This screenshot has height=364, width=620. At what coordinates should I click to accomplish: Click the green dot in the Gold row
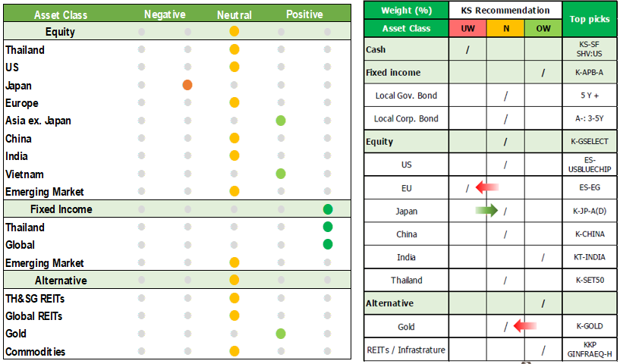pos(281,334)
